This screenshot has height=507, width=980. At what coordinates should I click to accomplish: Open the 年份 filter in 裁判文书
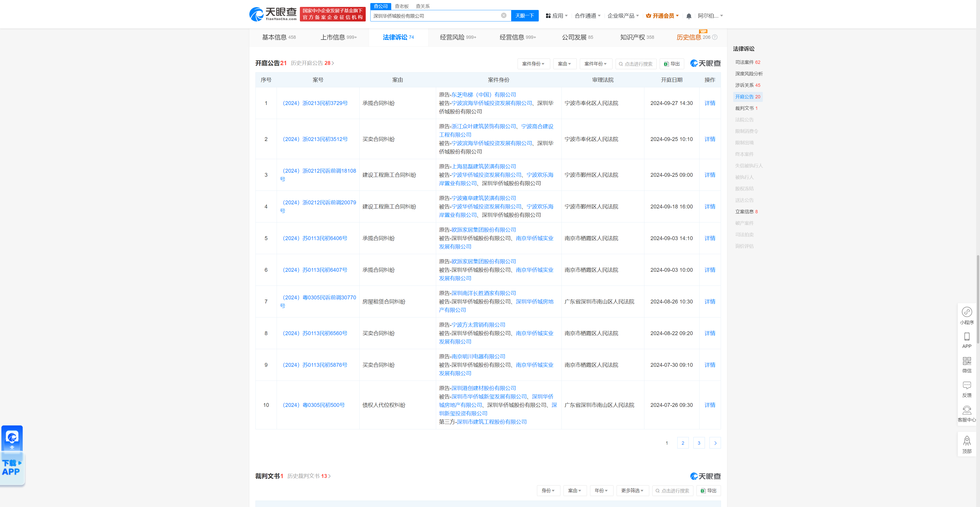pos(602,491)
